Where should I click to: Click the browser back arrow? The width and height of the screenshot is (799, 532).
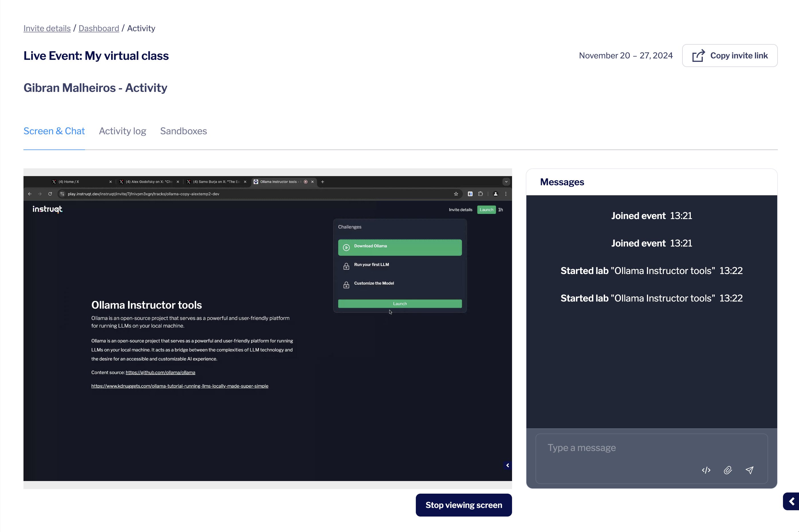30,194
